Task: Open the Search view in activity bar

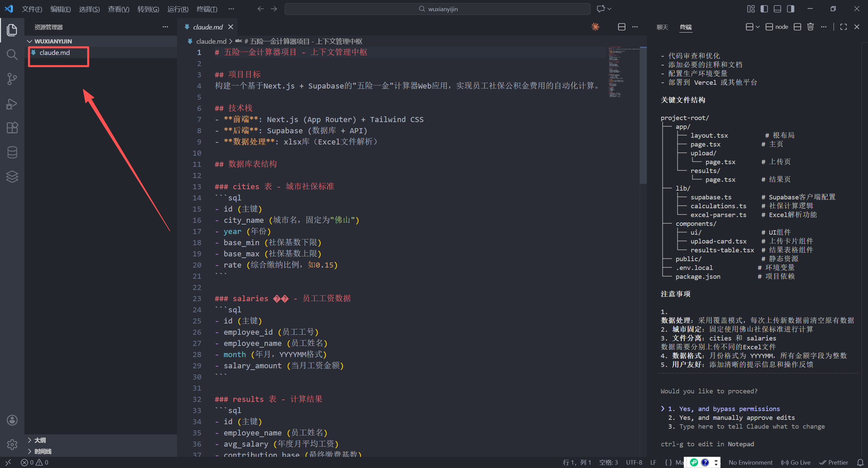Action: point(12,54)
